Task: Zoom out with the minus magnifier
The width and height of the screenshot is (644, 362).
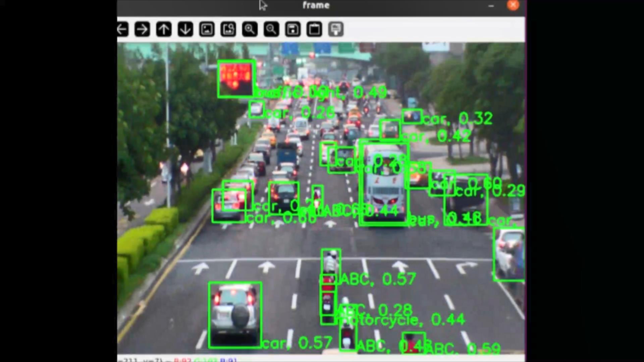Action: tap(271, 29)
